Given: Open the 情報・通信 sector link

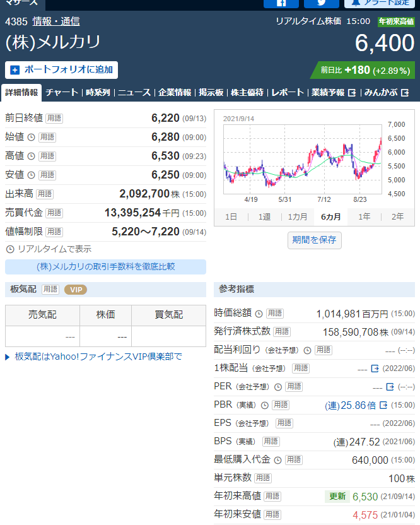Looking at the screenshot, I should point(56,21).
